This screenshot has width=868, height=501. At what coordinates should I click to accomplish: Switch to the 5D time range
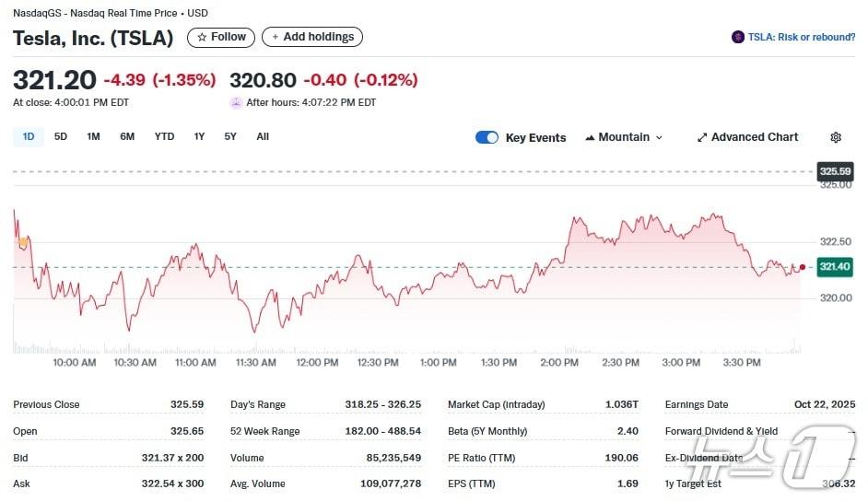[x=61, y=136]
